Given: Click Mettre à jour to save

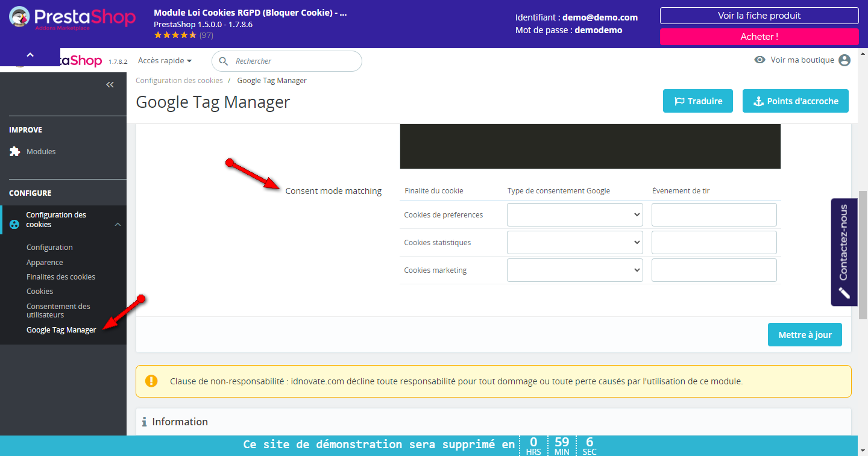Looking at the screenshot, I should point(805,335).
